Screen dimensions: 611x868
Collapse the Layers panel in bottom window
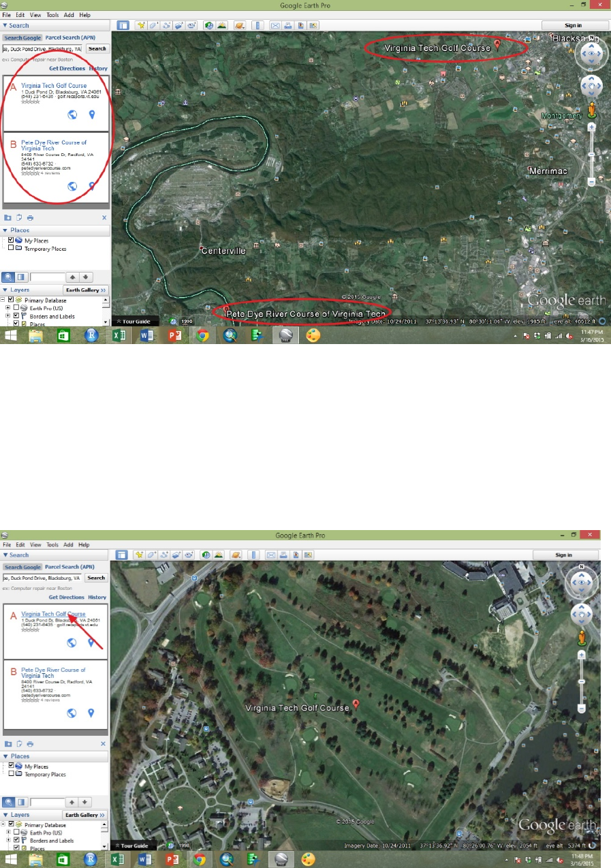click(5, 815)
